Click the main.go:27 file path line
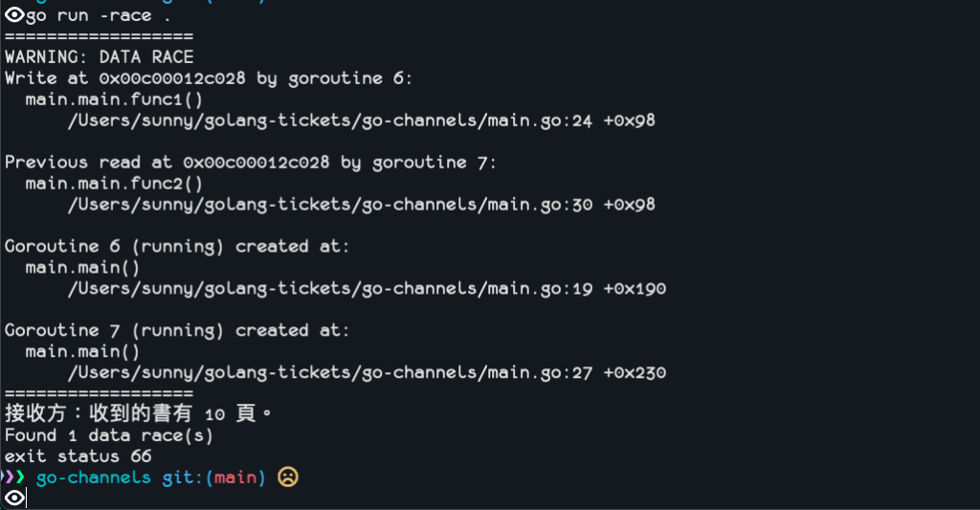The height and width of the screenshot is (510, 980). 367,372
